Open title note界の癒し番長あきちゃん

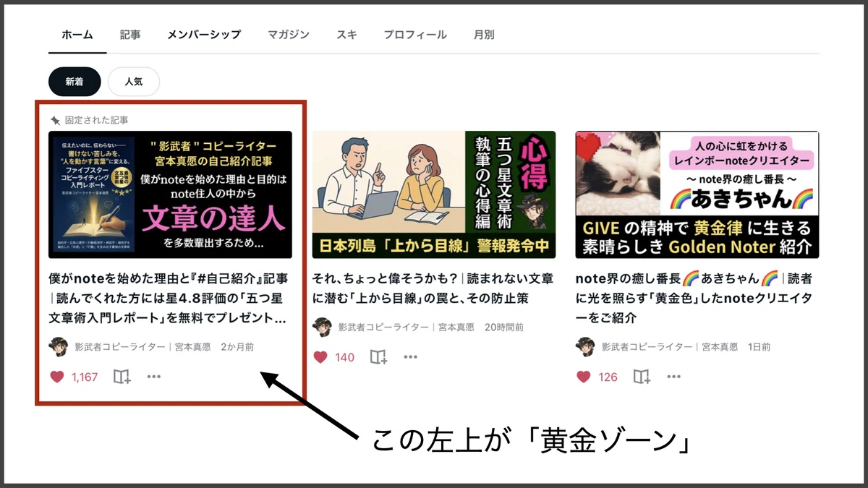coord(694,297)
